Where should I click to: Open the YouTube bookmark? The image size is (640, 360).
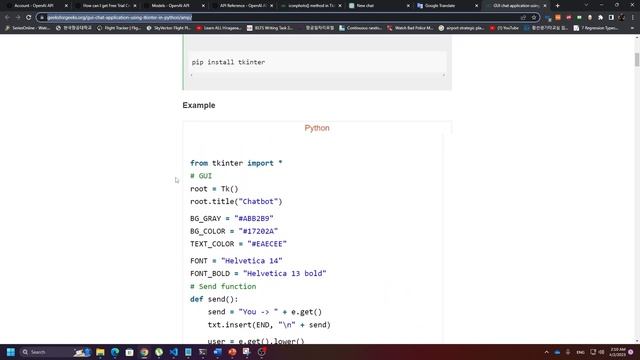[x=504, y=28]
